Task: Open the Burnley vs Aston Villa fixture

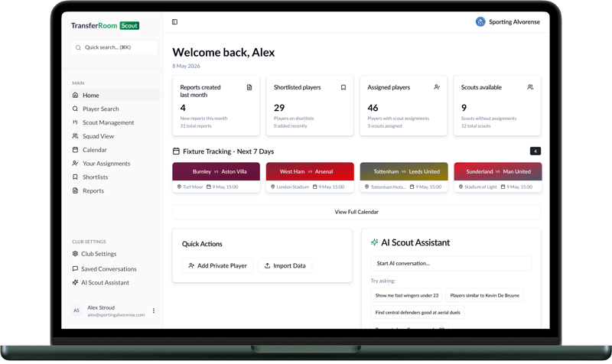Action: click(216, 177)
